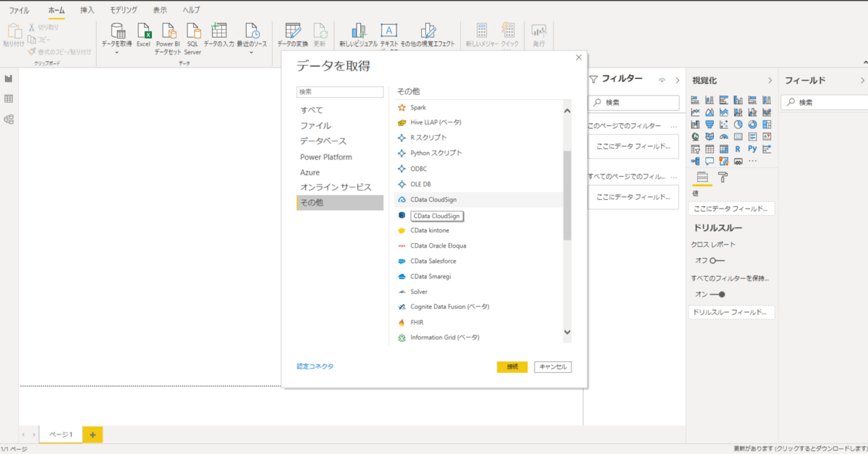Select CData kintone connector in list

pos(478,230)
